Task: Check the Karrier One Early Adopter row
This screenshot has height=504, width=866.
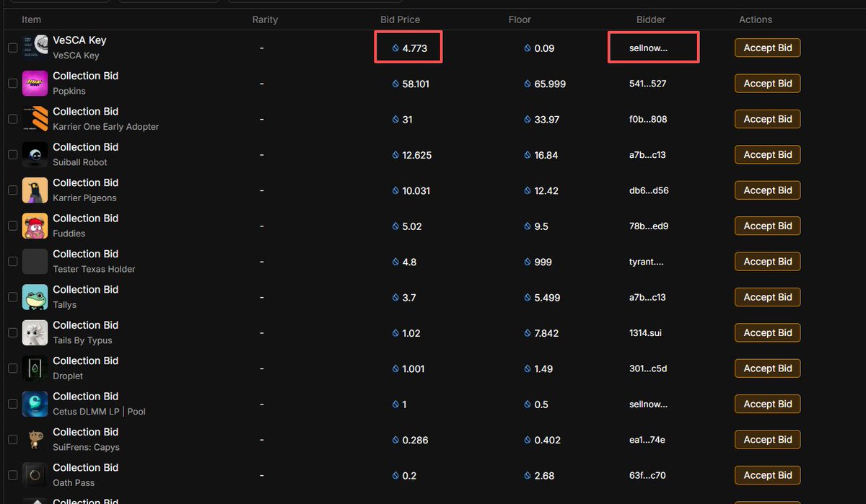Action: tap(12, 119)
